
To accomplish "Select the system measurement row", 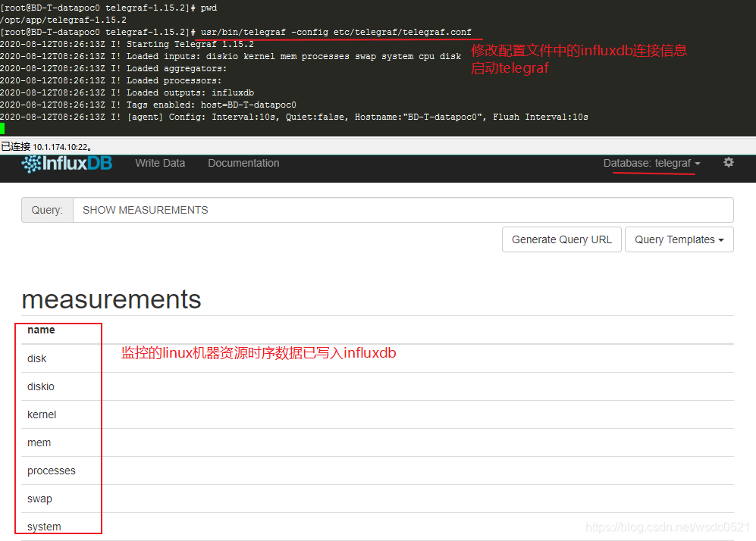I will click(x=378, y=526).
